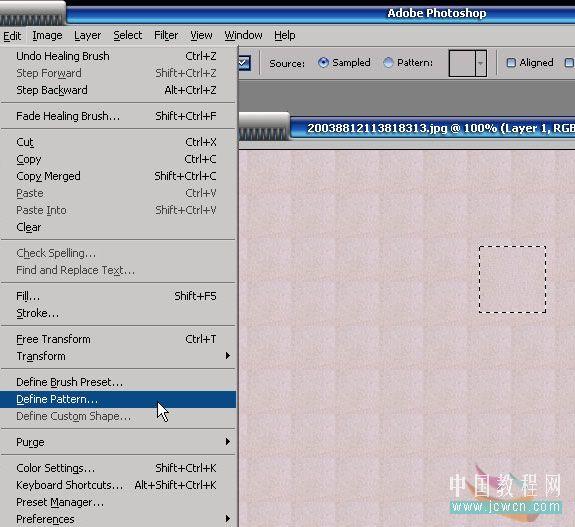Click inside the marquee selection on canvas
This screenshot has height=527, width=575.
click(512, 279)
